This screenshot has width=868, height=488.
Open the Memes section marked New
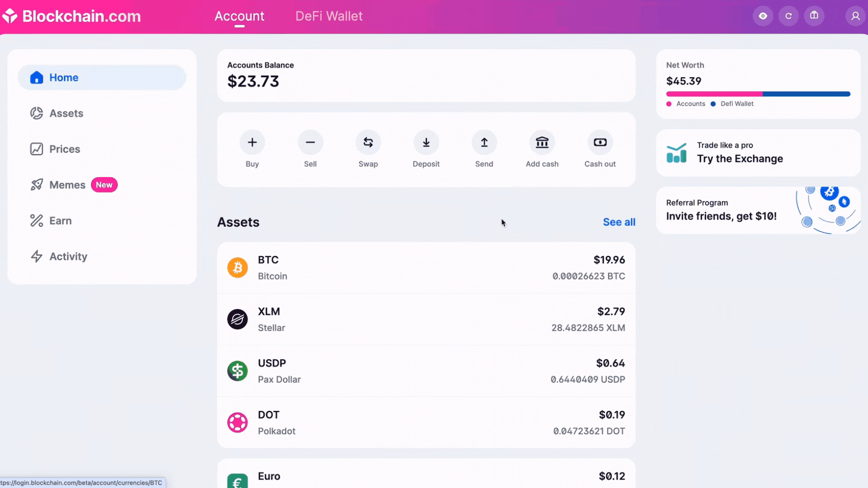[x=67, y=184]
